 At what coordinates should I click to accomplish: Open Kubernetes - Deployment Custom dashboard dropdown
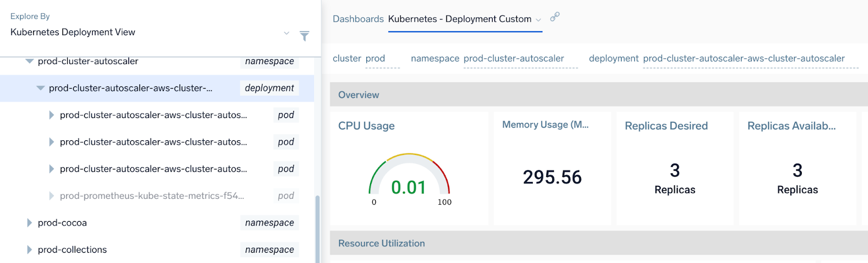coord(538,20)
